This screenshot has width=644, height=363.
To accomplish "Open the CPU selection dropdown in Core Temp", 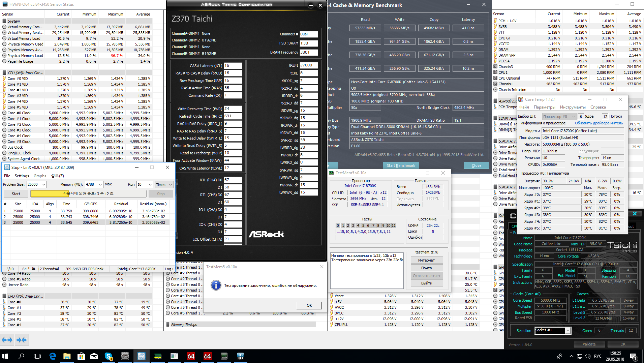I will [559, 116].
